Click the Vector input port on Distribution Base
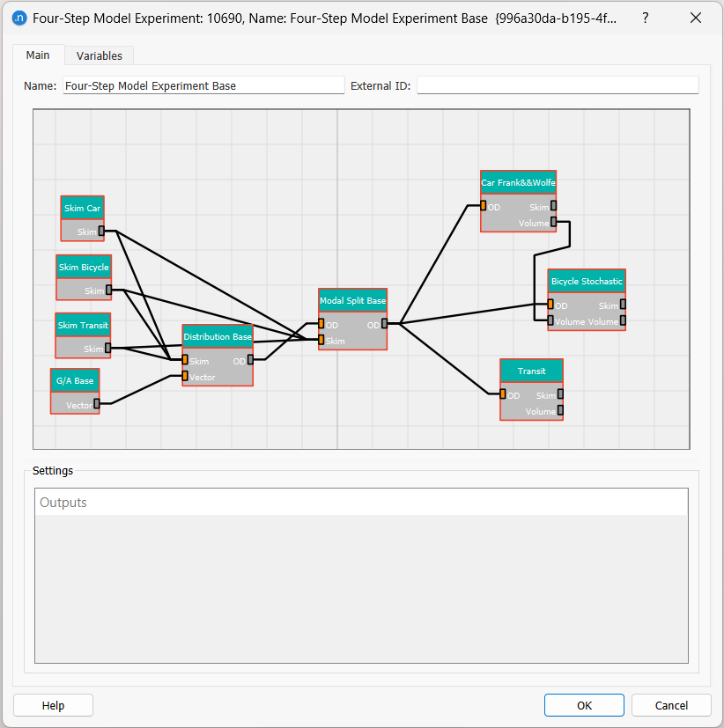Viewport: 724px width, 728px height. [x=185, y=377]
